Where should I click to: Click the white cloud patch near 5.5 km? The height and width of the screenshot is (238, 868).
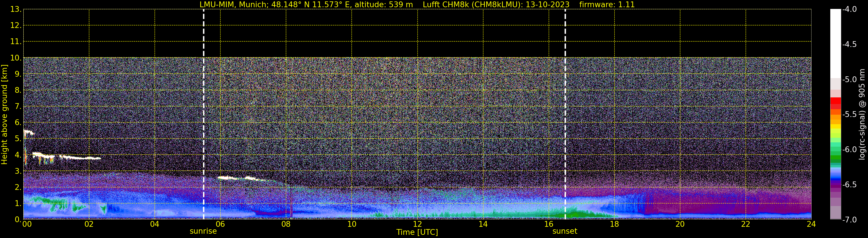(x=29, y=133)
